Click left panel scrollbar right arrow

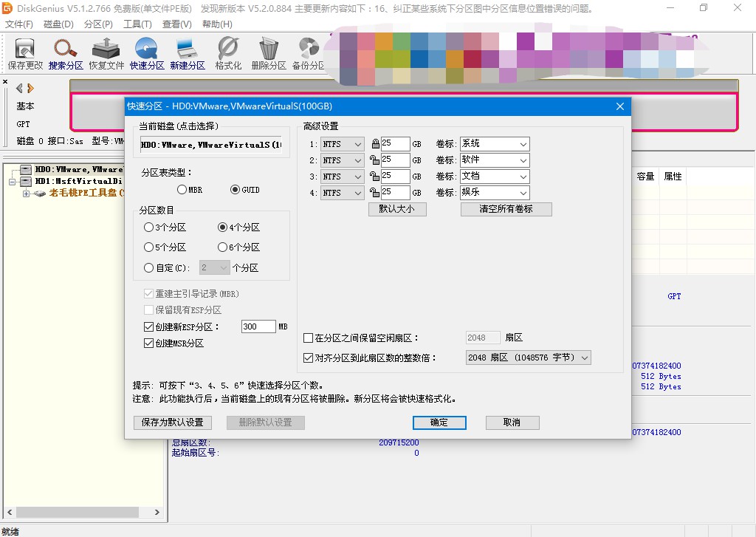[x=157, y=513]
